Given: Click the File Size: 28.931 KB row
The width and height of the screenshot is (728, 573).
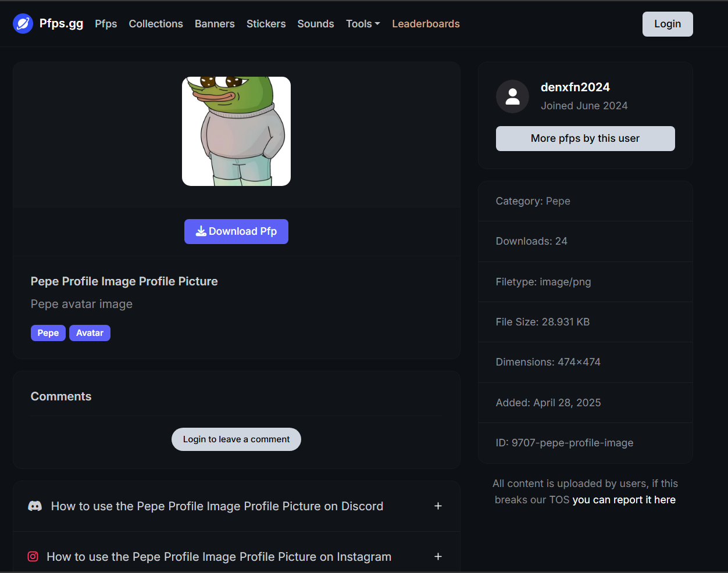Looking at the screenshot, I should [585, 322].
